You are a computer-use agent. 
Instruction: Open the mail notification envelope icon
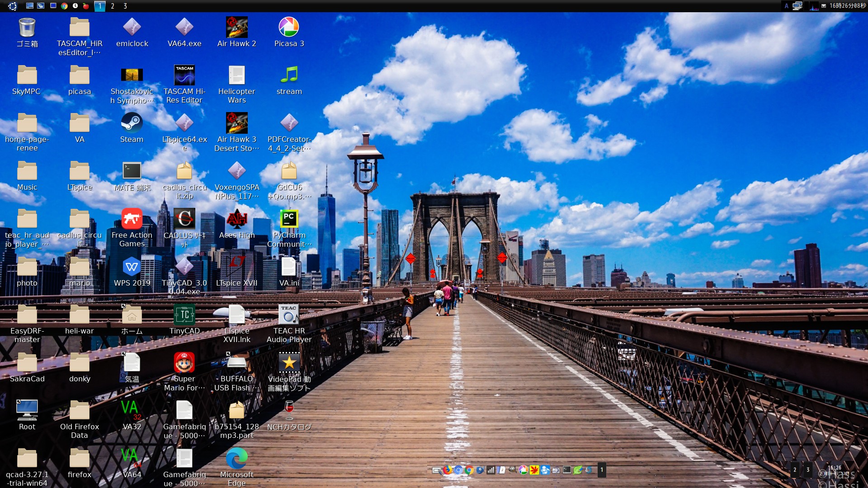824,6
